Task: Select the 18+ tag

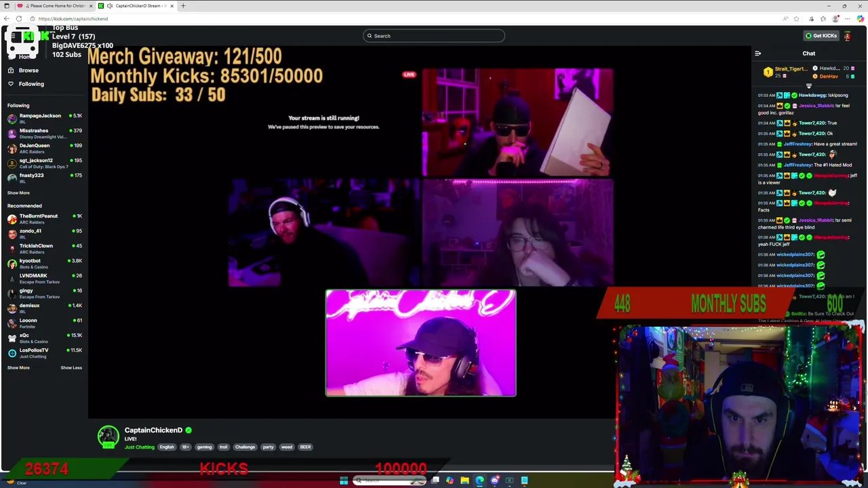Action: (x=185, y=447)
